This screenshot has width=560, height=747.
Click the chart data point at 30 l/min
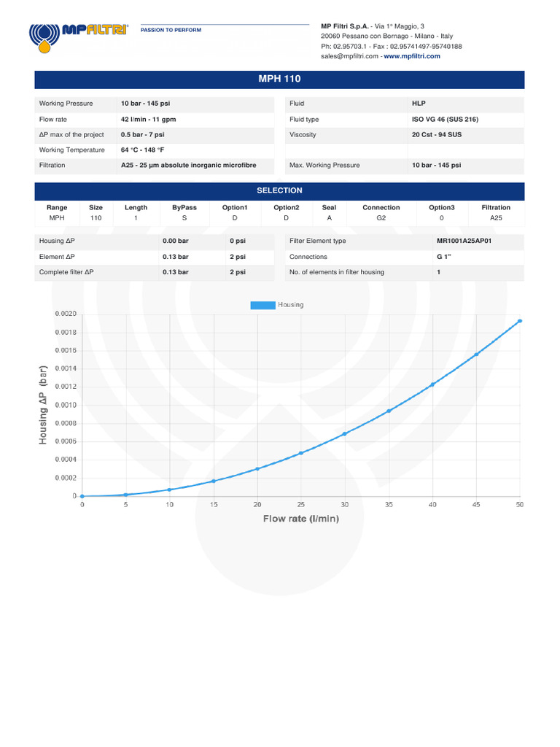pyautogui.click(x=345, y=434)
